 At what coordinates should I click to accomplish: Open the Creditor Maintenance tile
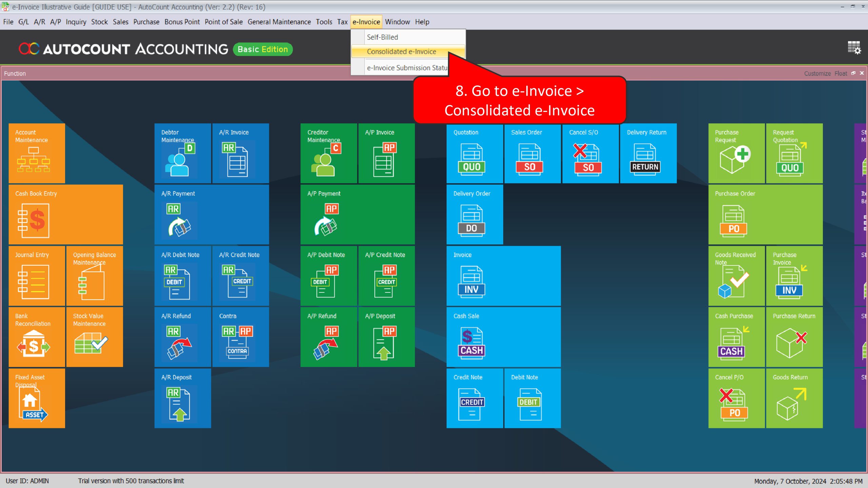(329, 153)
